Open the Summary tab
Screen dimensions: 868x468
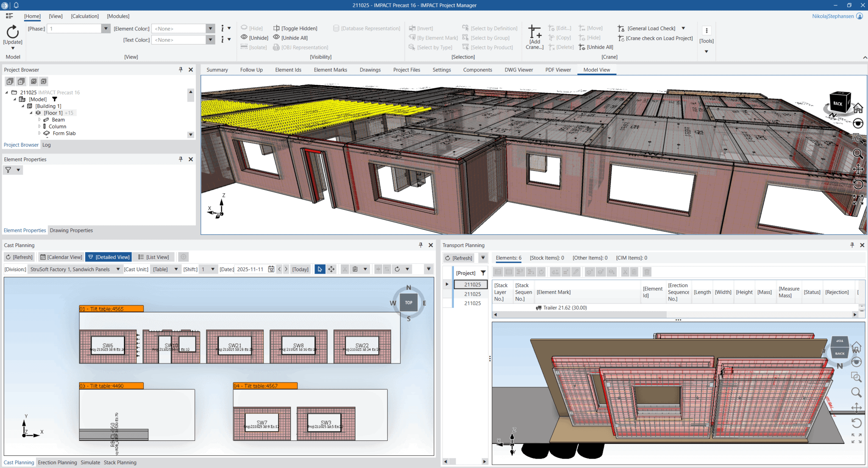[x=217, y=70]
